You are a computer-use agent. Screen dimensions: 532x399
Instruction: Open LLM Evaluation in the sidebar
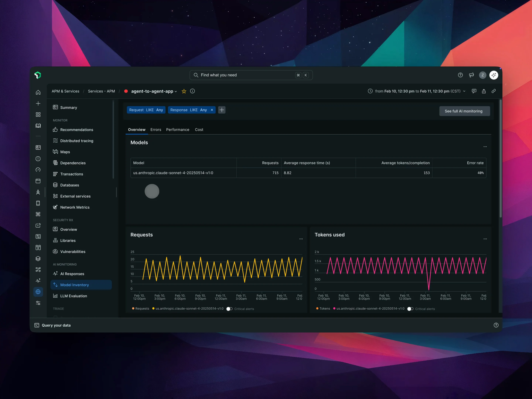pos(74,296)
